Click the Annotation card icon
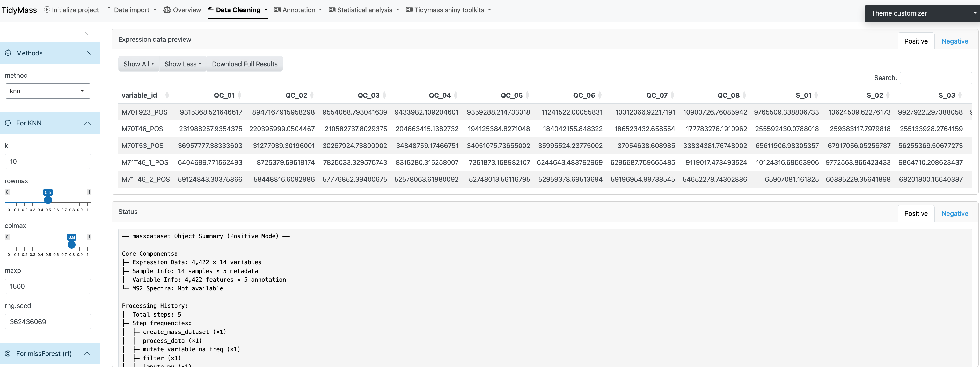The height and width of the screenshot is (371, 980). 277,10
